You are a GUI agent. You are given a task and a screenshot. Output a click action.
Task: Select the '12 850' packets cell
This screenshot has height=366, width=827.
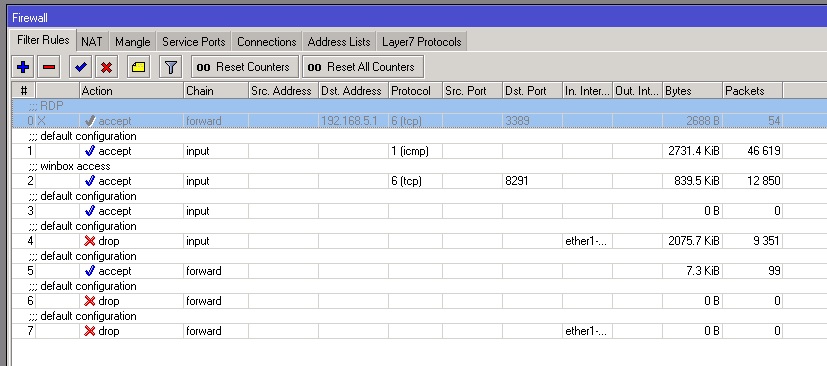(x=753, y=181)
